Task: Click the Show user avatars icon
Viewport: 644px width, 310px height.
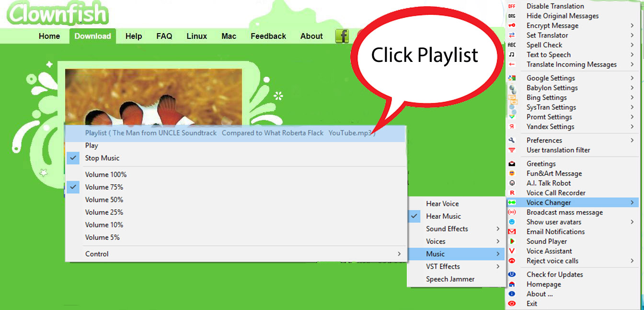Action: (512, 222)
